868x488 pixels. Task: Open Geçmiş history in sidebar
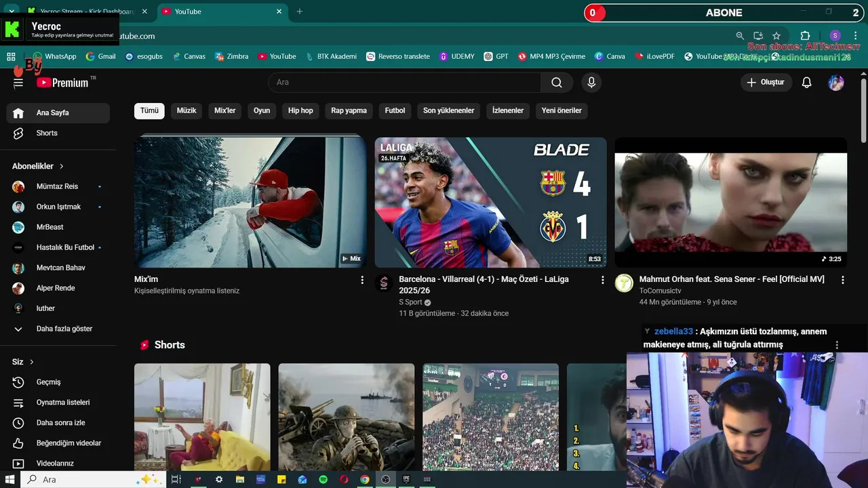click(58, 382)
